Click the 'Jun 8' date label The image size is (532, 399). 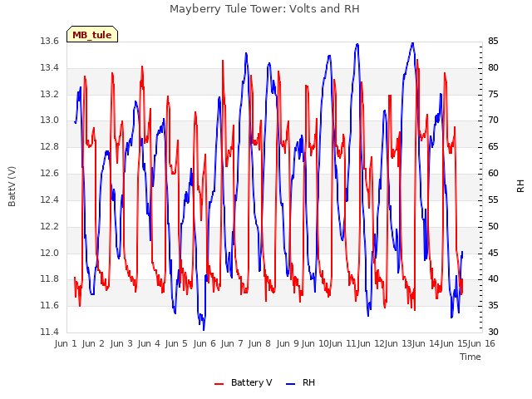click(259, 344)
